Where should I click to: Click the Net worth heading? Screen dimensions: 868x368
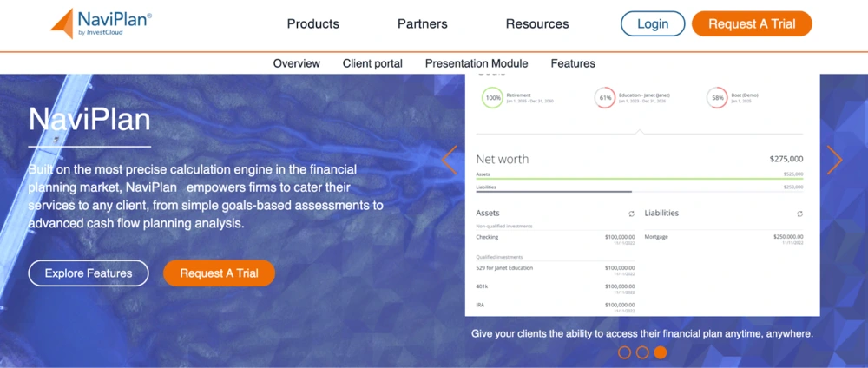(502, 160)
